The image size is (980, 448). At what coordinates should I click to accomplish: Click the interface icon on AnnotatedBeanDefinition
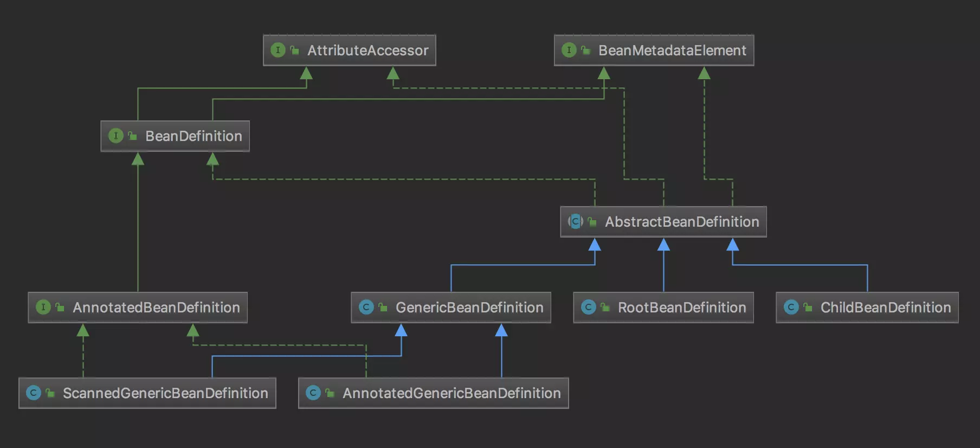pyautogui.click(x=43, y=308)
